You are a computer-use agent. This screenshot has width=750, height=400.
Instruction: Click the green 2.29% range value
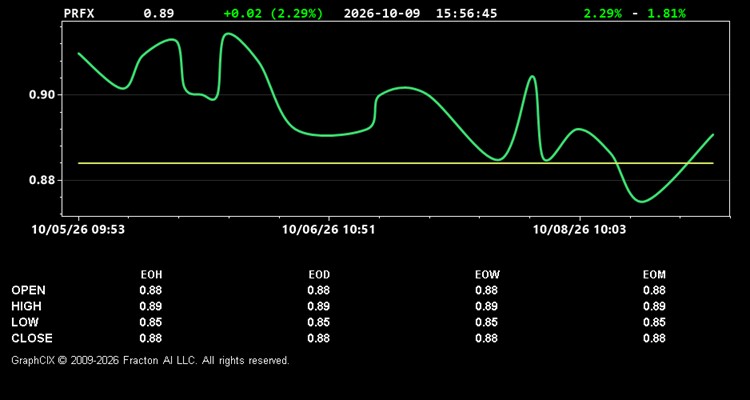tap(603, 13)
